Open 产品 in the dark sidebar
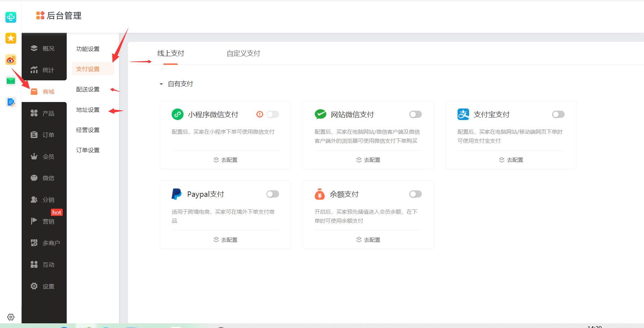Viewport: 644px width, 328px height. 44,113
